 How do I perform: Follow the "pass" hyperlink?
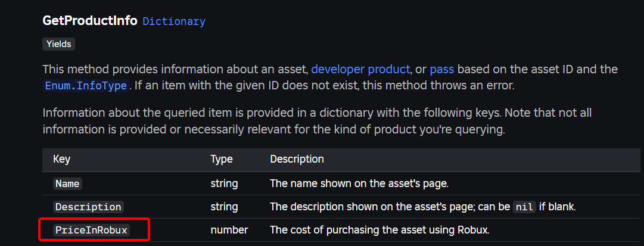tap(441, 69)
